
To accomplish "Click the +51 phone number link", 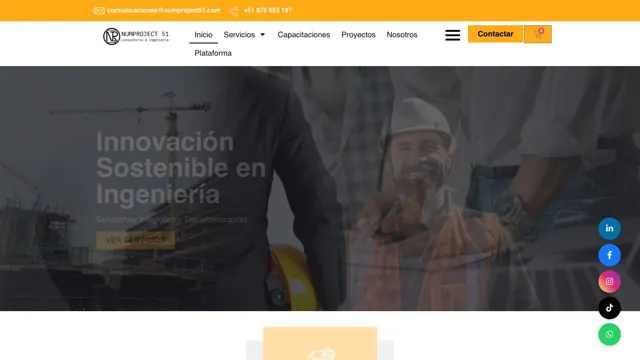I will click(x=268, y=10).
